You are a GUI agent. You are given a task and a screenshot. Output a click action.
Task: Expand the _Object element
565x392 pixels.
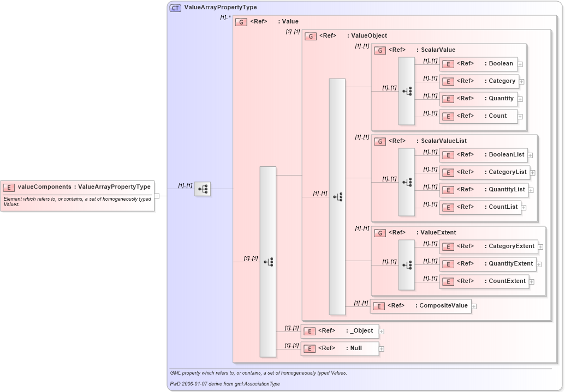tap(382, 331)
